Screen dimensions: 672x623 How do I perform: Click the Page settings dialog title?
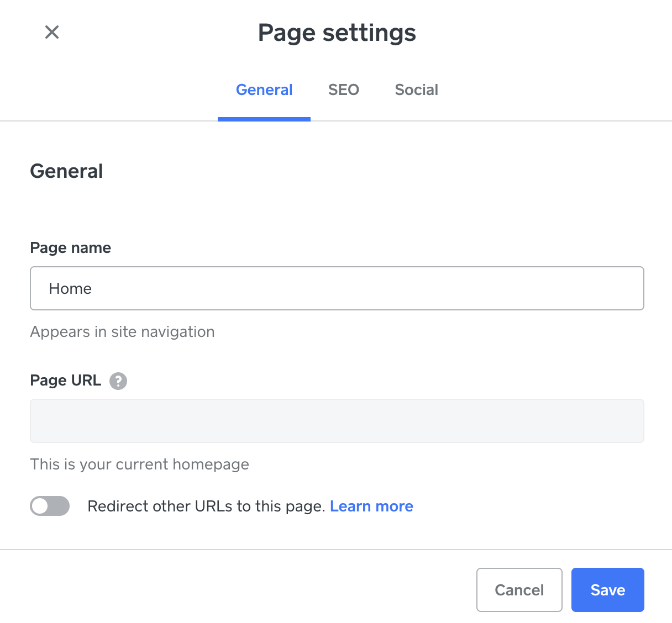coord(337,33)
